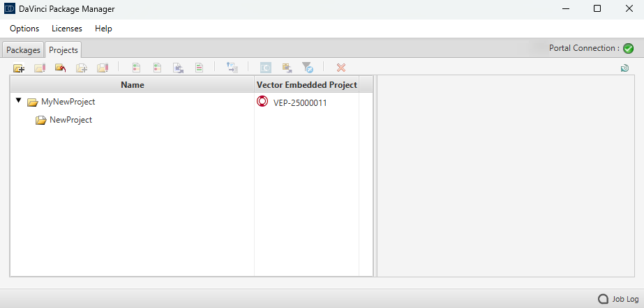
Task: Click the red X delete icon
Action: tap(341, 68)
